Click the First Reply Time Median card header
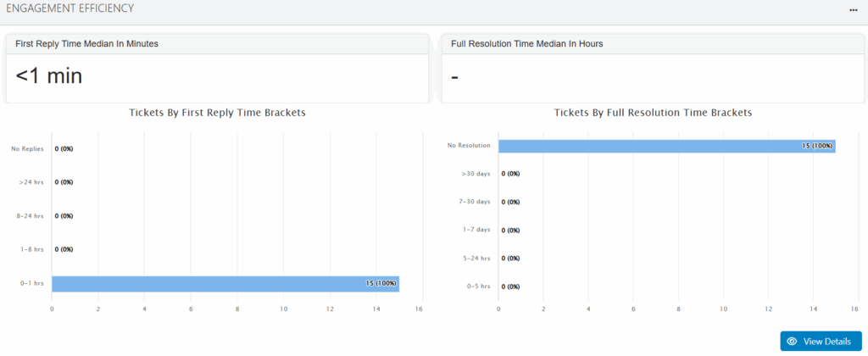 tap(86, 43)
